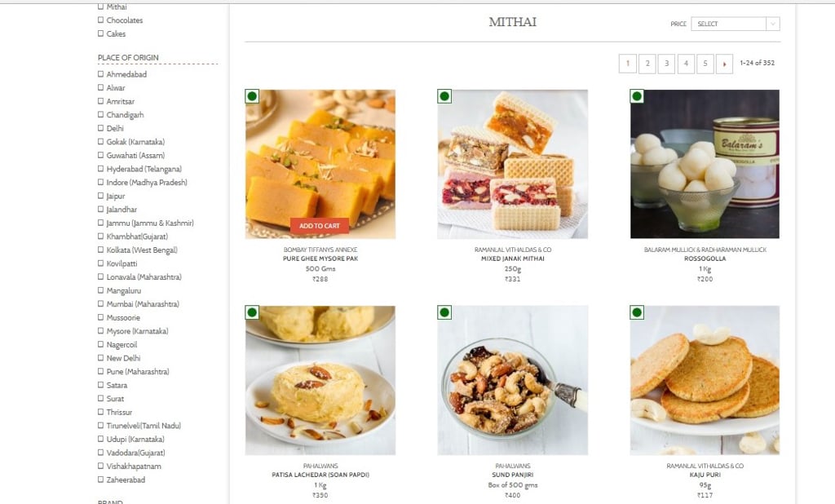
Task: Open the Rossogolla product title link
Action: point(705,259)
